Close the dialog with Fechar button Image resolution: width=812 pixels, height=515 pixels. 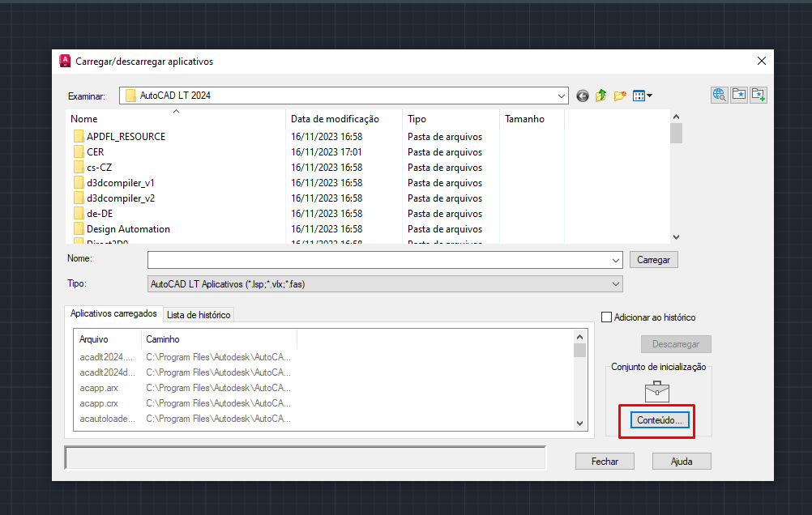pos(605,462)
